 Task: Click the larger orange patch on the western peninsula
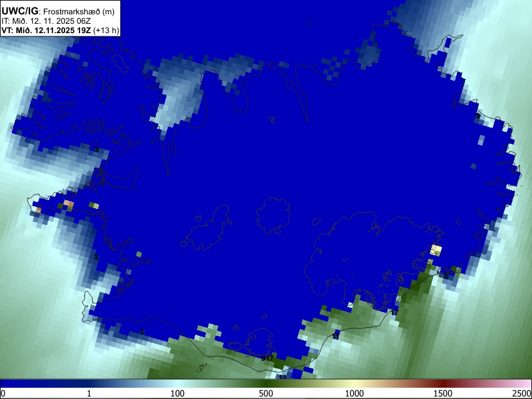69,203
